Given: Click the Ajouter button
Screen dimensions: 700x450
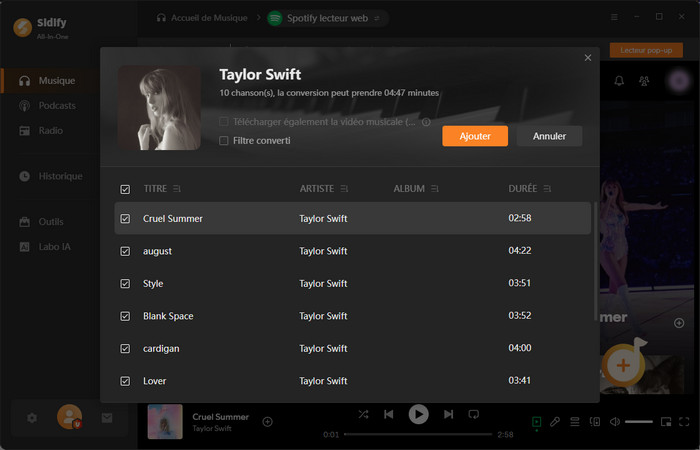Looking at the screenshot, I should coord(475,136).
